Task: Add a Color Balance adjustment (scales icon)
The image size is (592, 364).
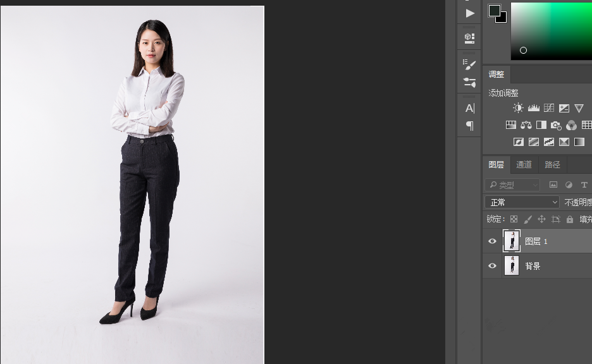Action: pos(526,125)
